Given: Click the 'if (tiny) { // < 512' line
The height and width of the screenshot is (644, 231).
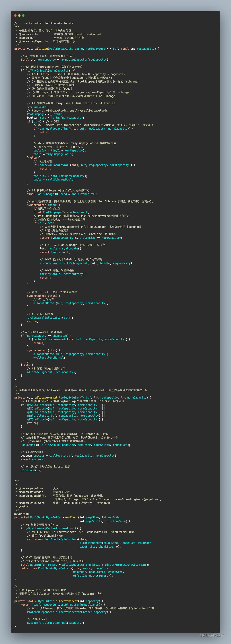Looking at the screenshot, I should [x=43, y=121].
